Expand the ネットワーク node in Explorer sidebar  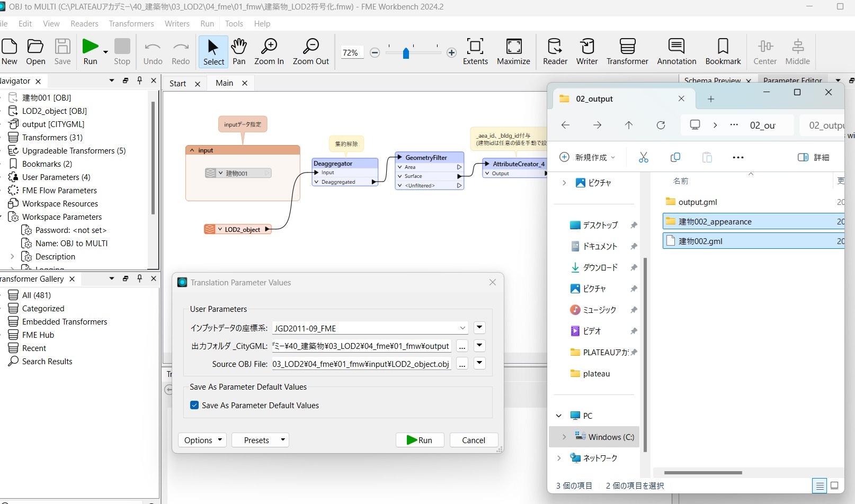click(559, 458)
